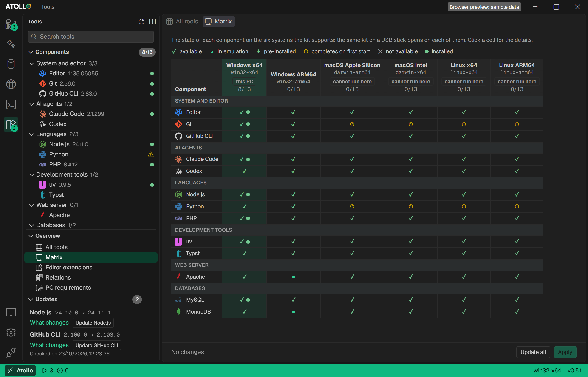Click Apache cell under Windows ARM64
Screen dimensions: 588x377
294,277
